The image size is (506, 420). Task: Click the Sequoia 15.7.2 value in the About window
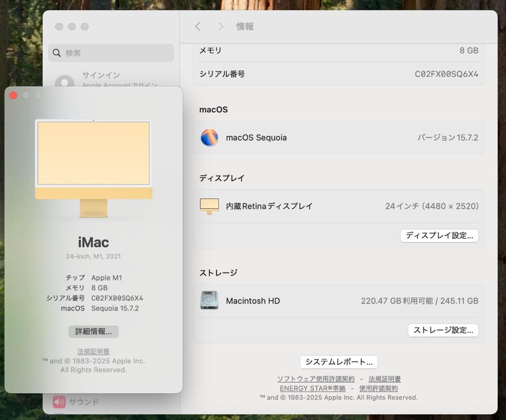(x=115, y=309)
